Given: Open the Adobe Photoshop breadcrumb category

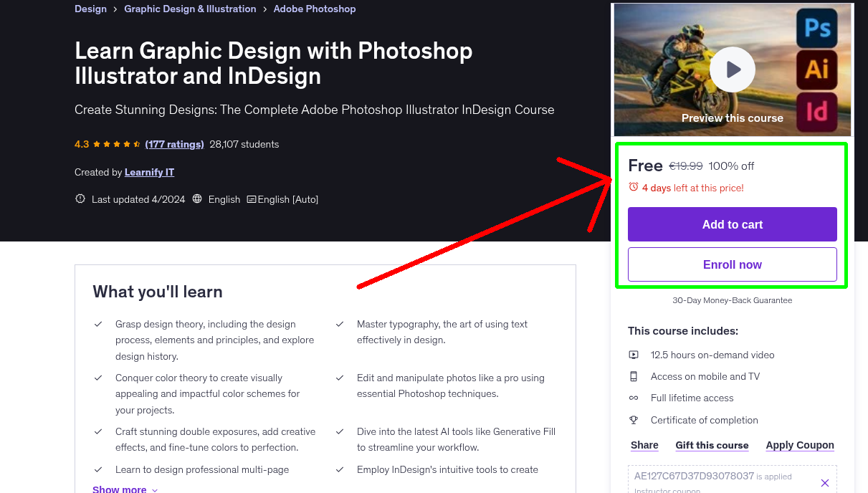Looking at the screenshot, I should (x=314, y=9).
